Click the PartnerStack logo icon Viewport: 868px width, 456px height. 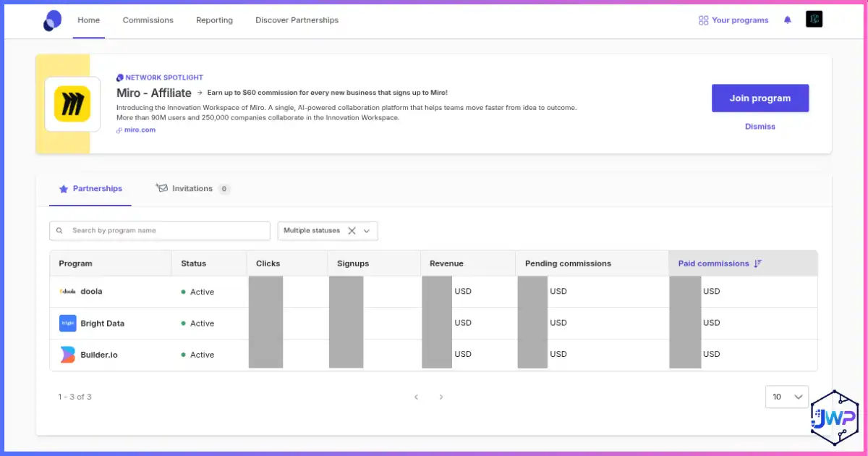click(52, 20)
